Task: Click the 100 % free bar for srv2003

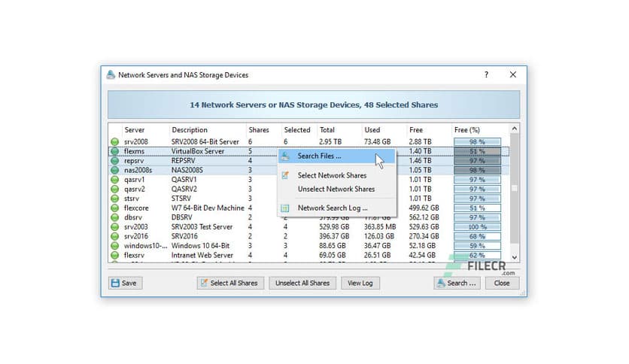Action: click(477, 227)
